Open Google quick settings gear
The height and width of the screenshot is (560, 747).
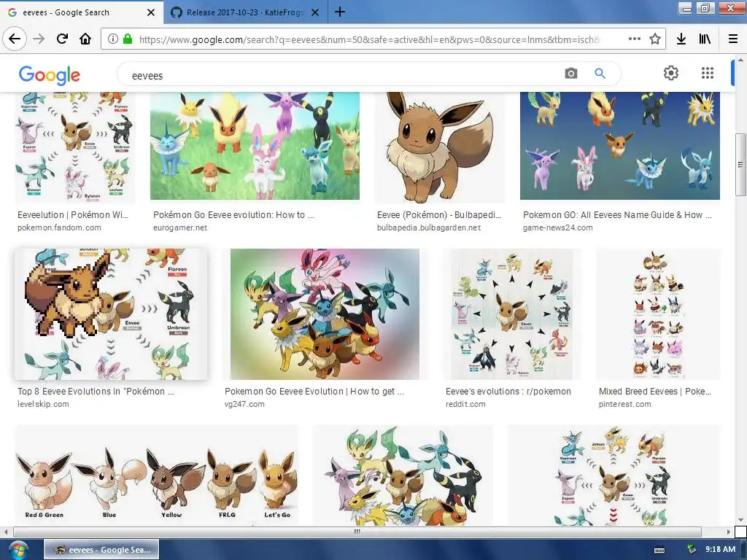(x=671, y=73)
